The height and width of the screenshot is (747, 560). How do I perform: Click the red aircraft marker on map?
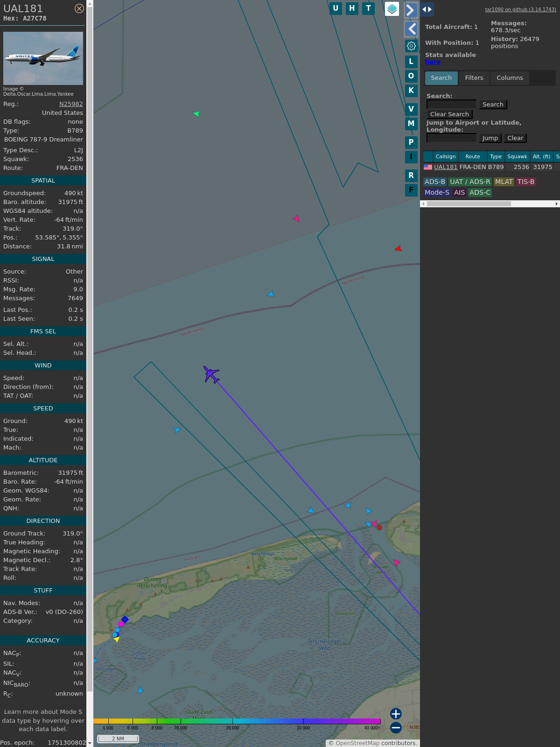point(398,248)
